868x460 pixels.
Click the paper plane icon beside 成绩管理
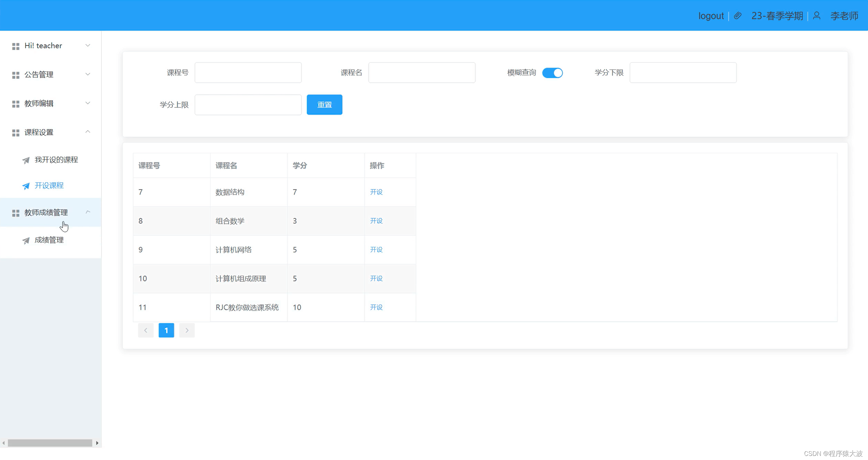26,240
